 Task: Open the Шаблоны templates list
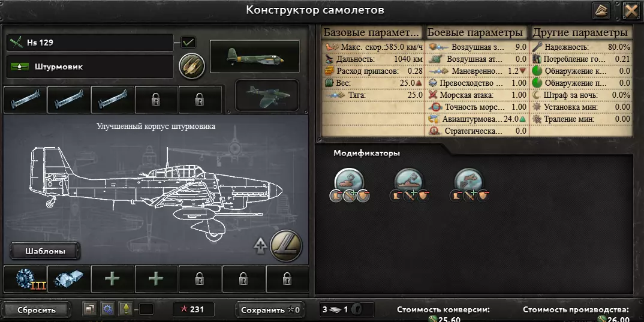(x=45, y=251)
